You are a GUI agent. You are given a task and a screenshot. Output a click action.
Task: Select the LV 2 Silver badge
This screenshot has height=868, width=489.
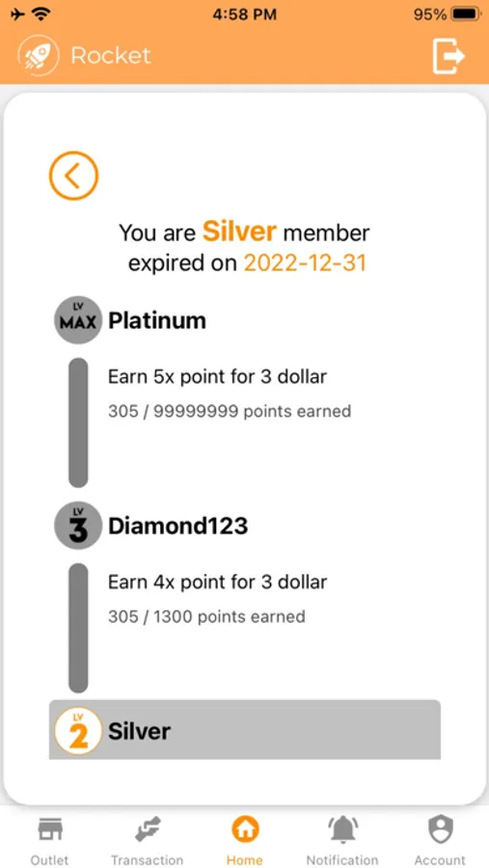coord(78,731)
